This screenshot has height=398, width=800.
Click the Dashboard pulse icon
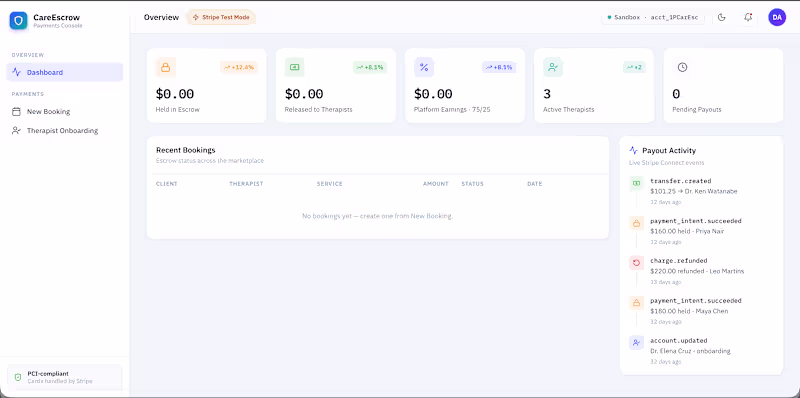tap(16, 72)
